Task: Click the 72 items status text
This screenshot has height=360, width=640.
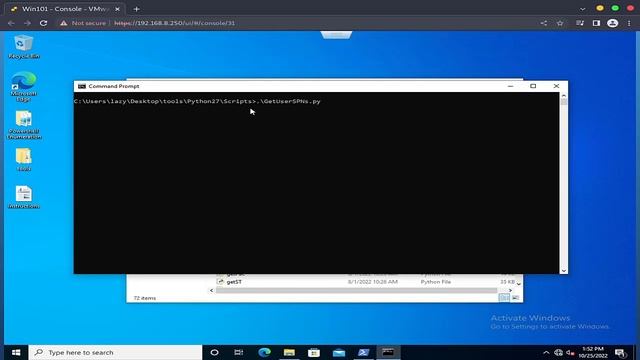Action: pyautogui.click(x=144, y=298)
